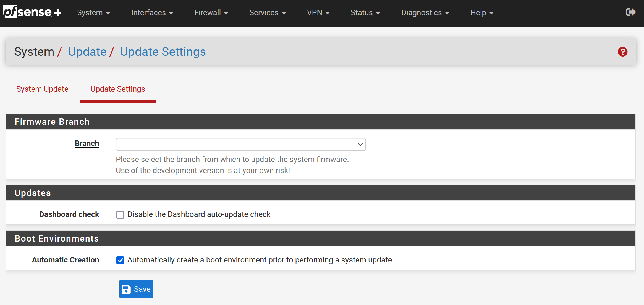Open the Services menu
This screenshot has height=305, width=644.
[x=267, y=13]
